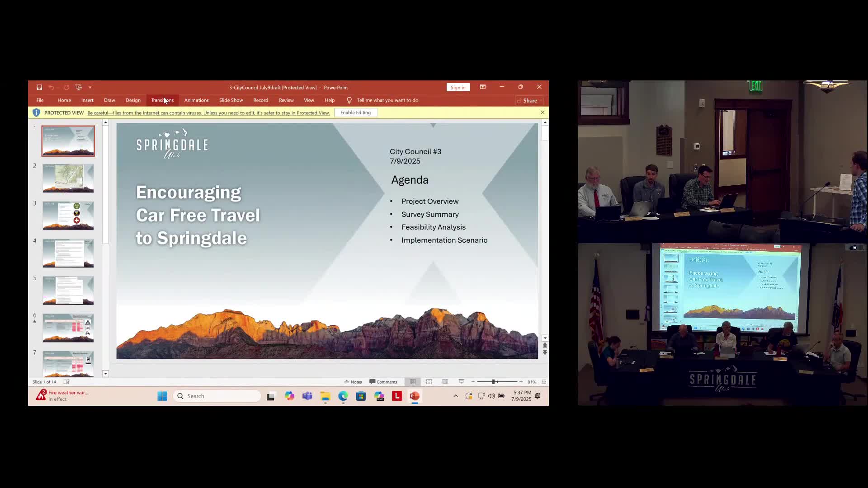Screen dimensions: 868x488
Task: Select slide 3 thumbnail
Action: pyautogui.click(x=68, y=216)
